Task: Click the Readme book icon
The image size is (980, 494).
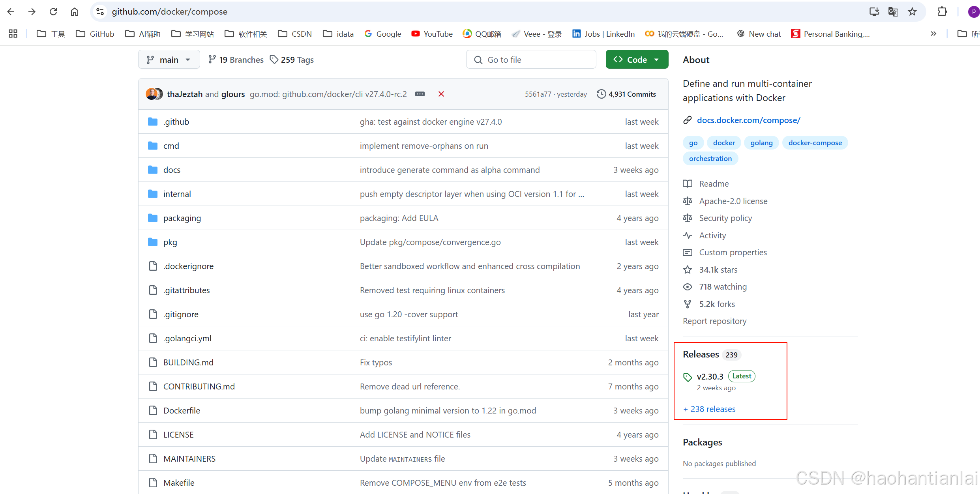Action: [688, 183]
